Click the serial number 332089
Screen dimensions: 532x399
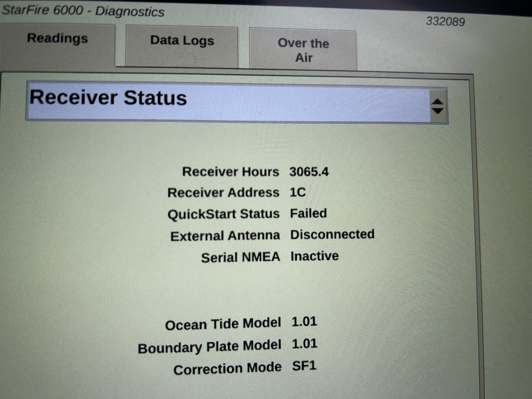coord(445,22)
